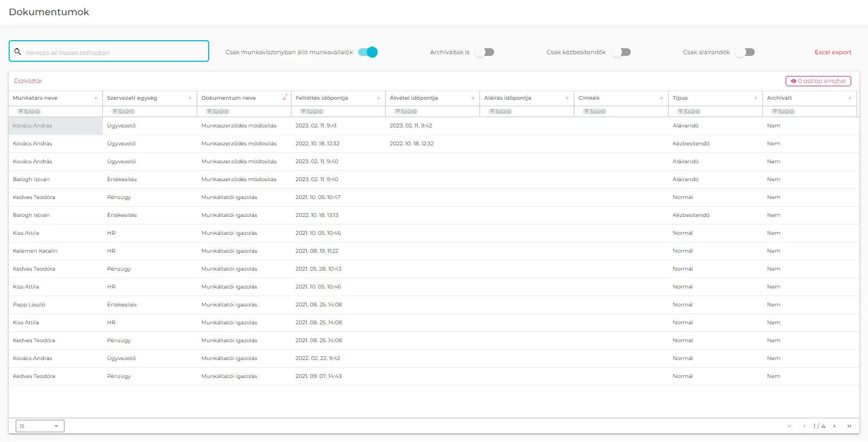Sort by Feltöltés időpontja arrow icon
This screenshot has height=442, width=868.
[x=379, y=99]
